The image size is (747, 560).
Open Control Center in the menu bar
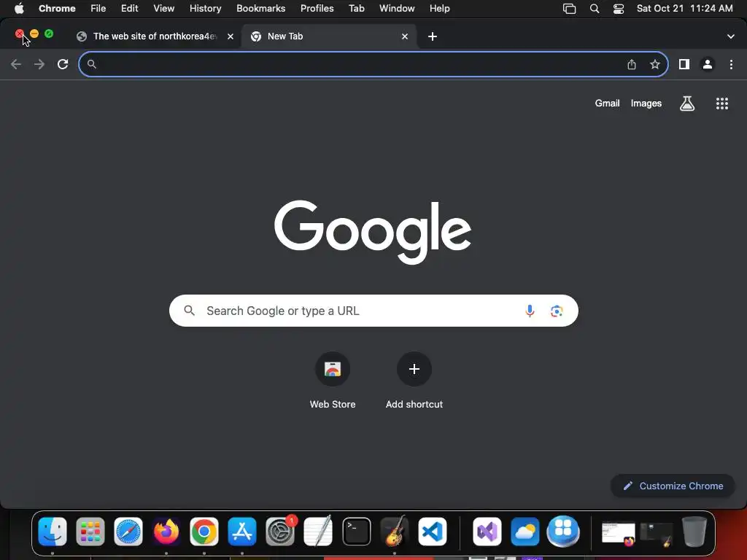click(x=619, y=9)
